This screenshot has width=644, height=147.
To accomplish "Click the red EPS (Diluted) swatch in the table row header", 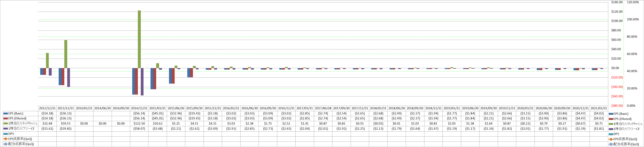I will [x=6, y=118].
